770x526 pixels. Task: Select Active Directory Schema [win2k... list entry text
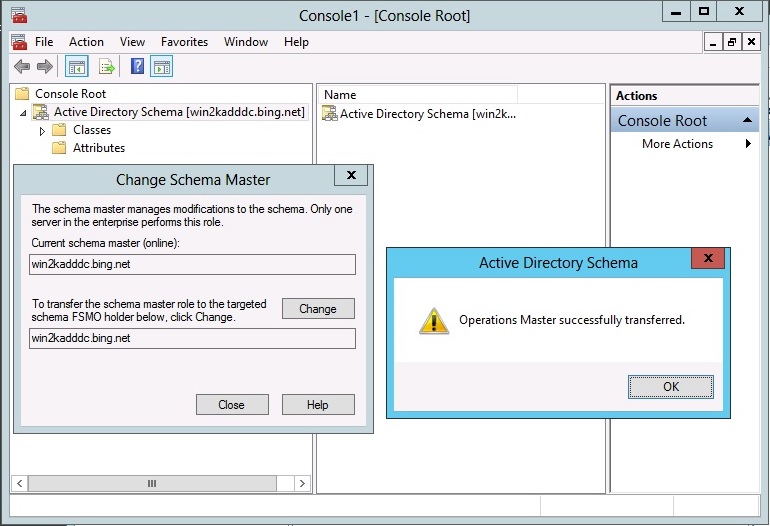(x=428, y=114)
